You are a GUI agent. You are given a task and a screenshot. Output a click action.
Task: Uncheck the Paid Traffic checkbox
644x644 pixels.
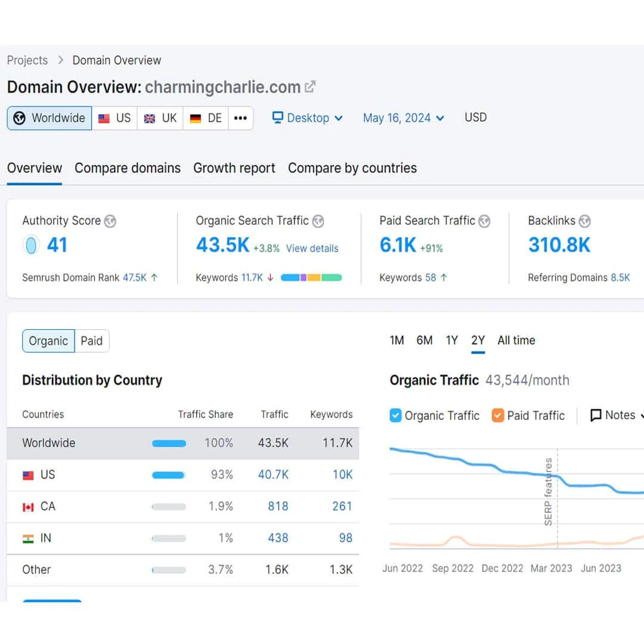click(498, 415)
